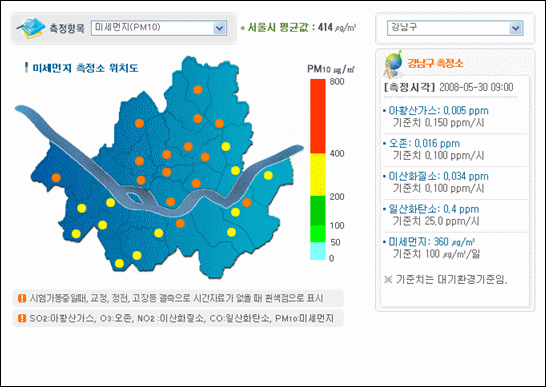Click the SO2:아황산가스 abbreviation note text

[181, 318]
